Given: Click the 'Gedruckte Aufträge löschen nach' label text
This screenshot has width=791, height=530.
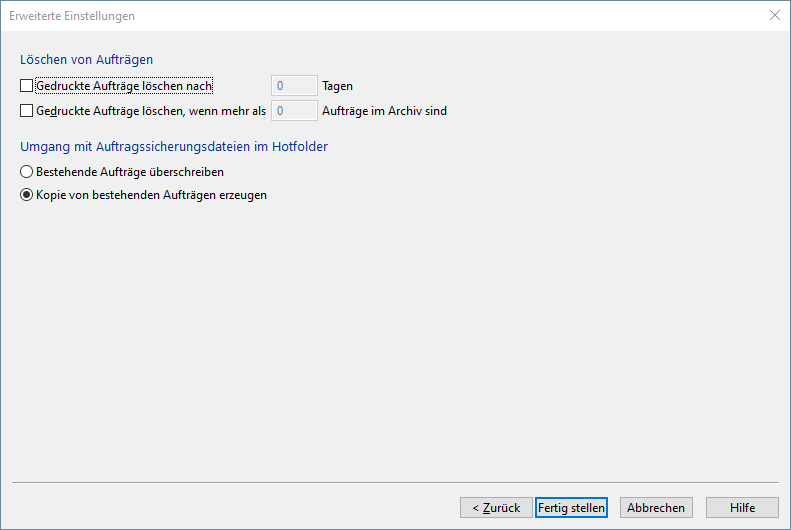Looking at the screenshot, I should 124,86.
